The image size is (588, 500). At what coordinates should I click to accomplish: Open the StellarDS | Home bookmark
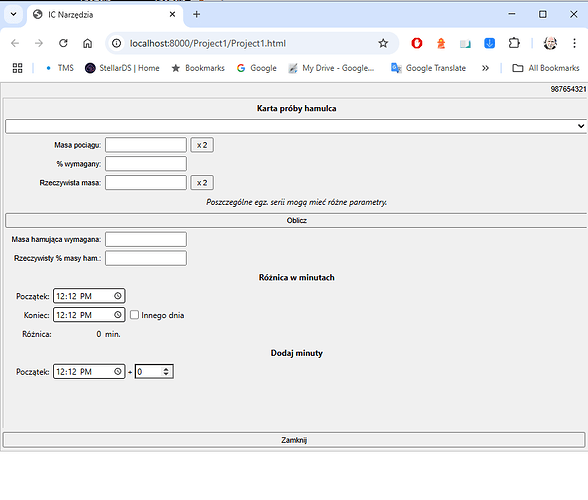[x=122, y=68]
